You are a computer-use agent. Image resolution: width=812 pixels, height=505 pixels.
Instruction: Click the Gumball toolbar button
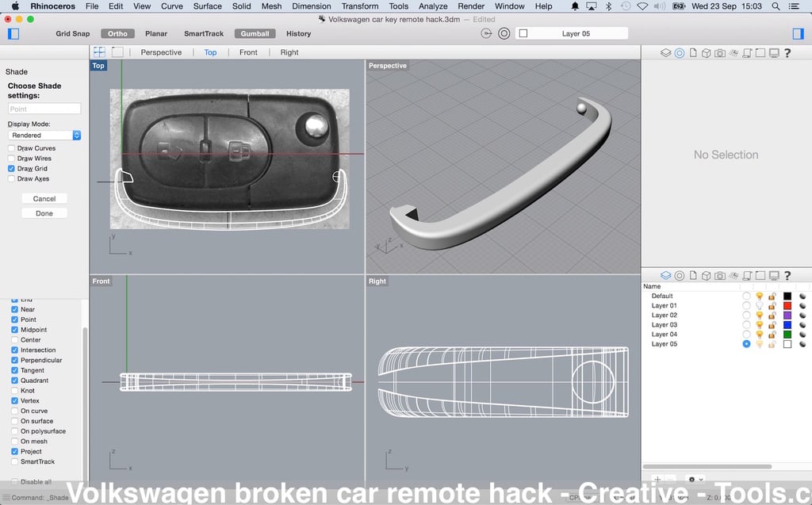coord(254,33)
